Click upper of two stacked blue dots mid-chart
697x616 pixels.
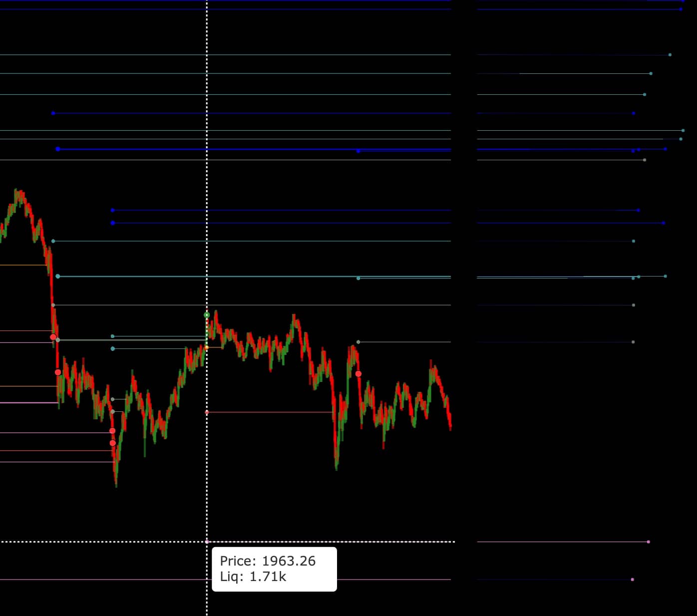pyautogui.click(x=112, y=210)
